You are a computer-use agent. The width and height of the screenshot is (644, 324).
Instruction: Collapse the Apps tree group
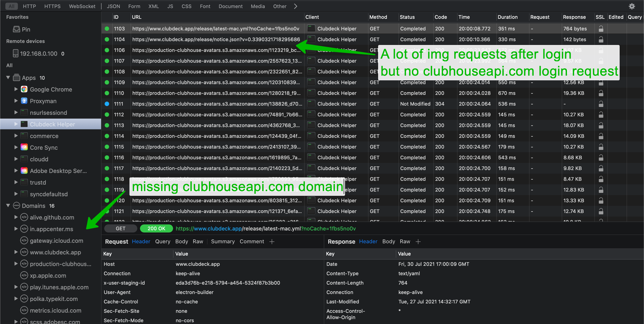click(x=8, y=78)
